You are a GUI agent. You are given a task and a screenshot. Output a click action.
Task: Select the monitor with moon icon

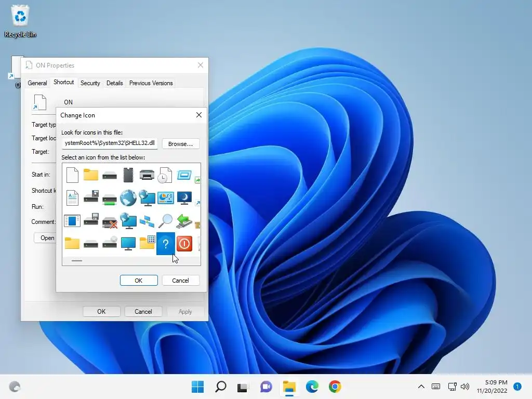184,198
